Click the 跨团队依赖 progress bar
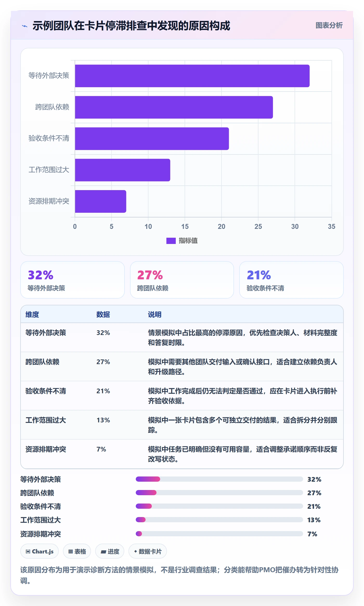This screenshot has height=606, width=364. [x=219, y=493]
